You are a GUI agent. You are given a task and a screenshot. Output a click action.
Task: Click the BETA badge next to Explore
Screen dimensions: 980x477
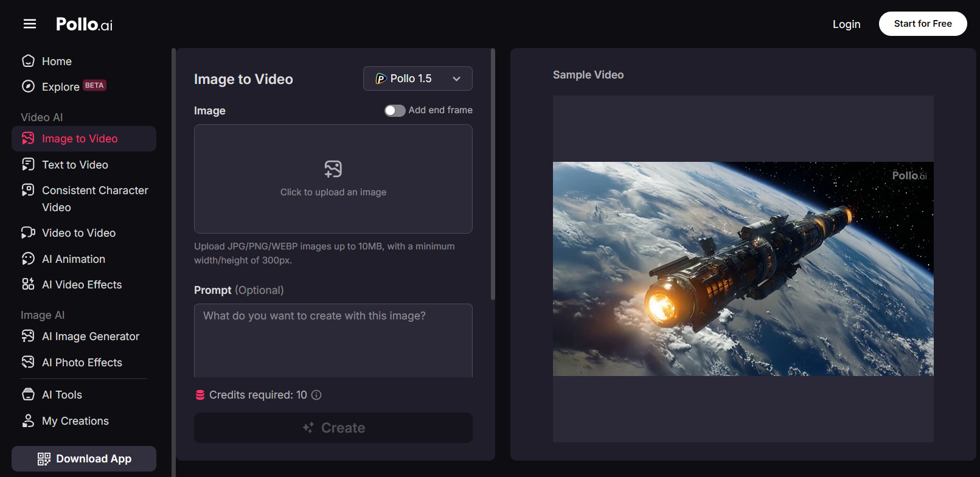pyautogui.click(x=94, y=85)
